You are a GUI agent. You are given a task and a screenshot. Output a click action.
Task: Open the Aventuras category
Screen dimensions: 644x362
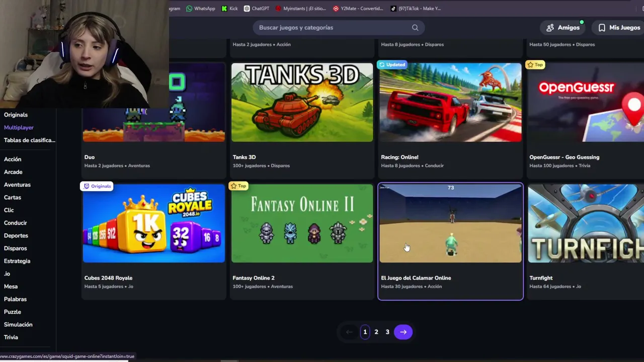pos(17,185)
